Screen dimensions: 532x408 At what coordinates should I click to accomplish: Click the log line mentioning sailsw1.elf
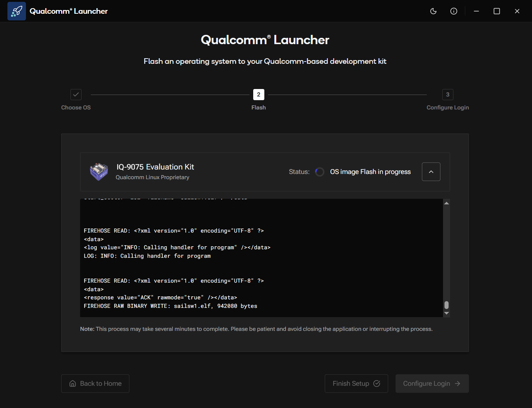(x=171, y=306)
